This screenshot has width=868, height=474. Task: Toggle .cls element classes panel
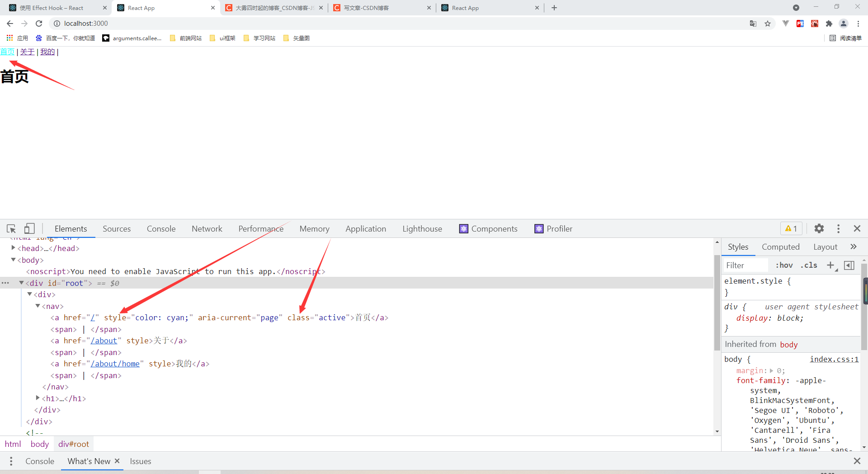(x=809, y=265)
